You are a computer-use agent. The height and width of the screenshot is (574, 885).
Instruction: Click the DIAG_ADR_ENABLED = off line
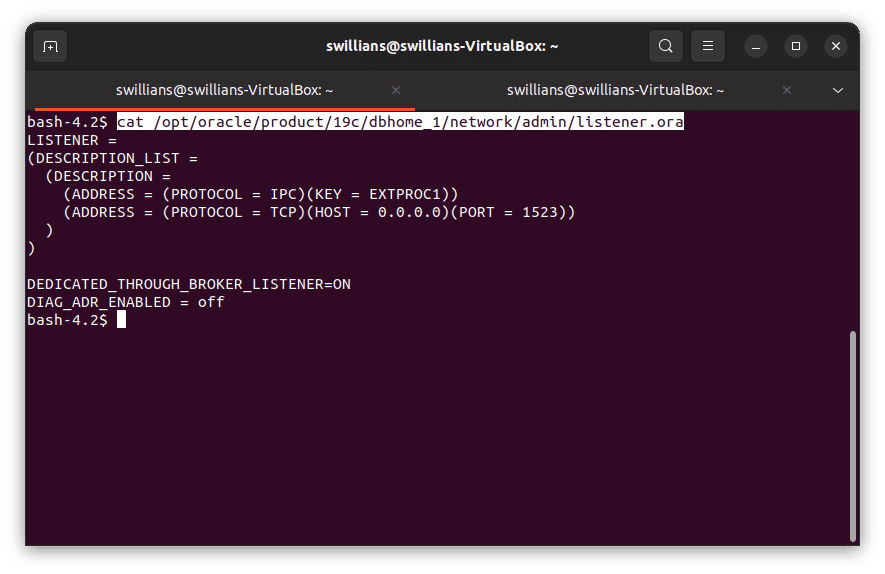tap(126, 302)
